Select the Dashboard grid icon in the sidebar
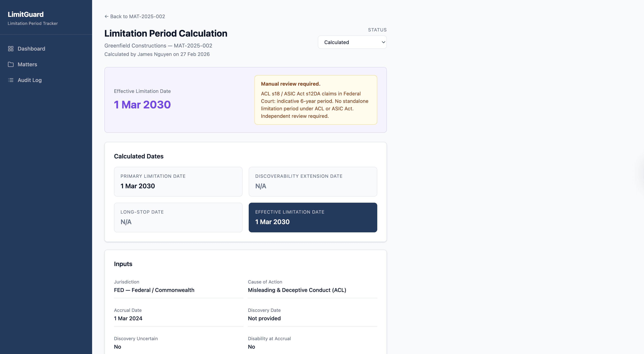The image size is (644, 354). 11,49
